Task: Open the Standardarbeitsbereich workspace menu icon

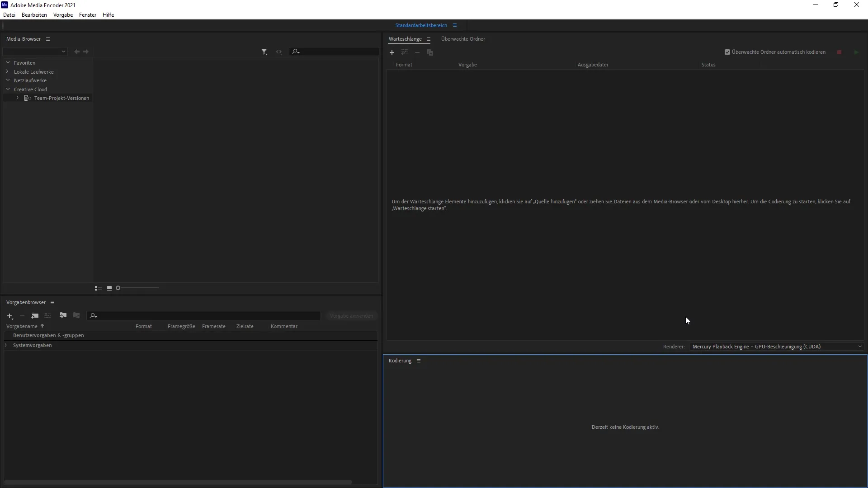Action: tap(455, 25)
